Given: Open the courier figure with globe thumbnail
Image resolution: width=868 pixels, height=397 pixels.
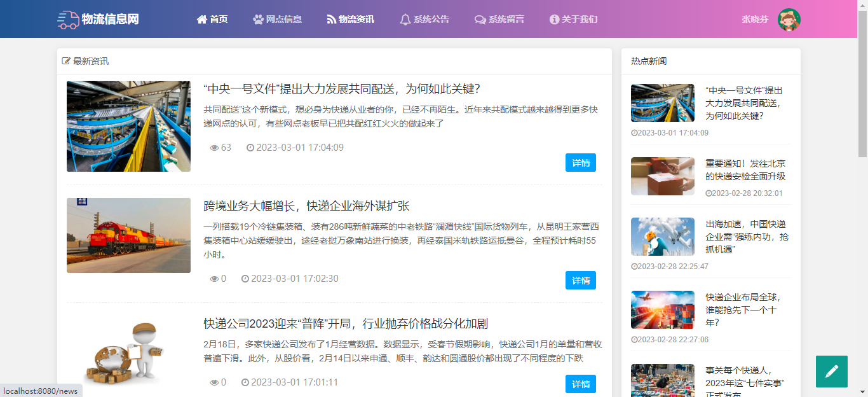Looking at the screenshot, I should (128, 353).
